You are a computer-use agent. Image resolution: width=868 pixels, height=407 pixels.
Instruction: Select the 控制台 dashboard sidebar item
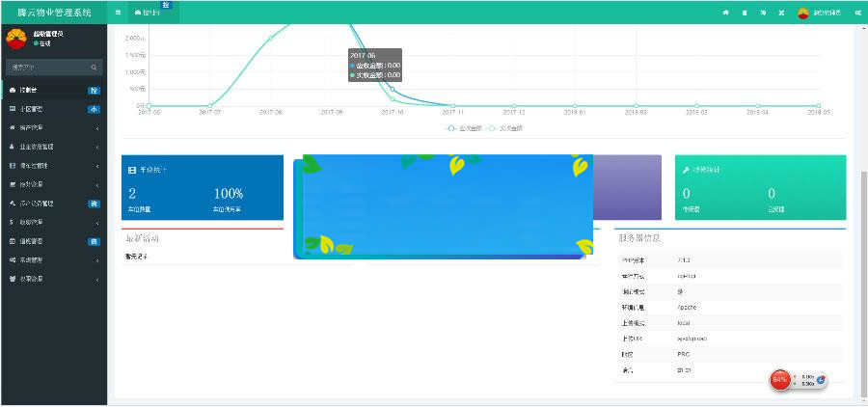(53, 90)
